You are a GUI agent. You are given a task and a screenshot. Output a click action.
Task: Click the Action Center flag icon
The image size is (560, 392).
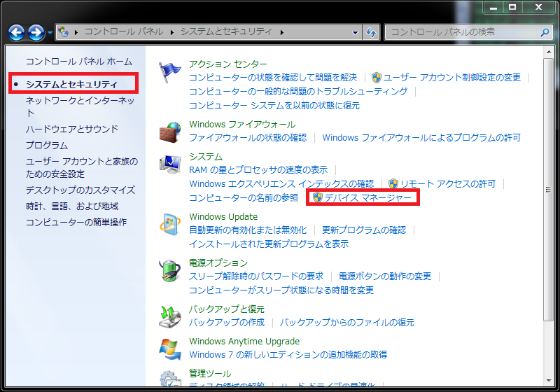[169, 72]
